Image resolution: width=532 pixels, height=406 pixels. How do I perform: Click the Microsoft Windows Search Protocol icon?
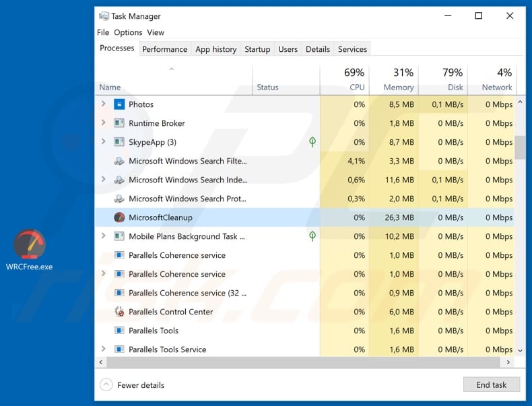119,199
